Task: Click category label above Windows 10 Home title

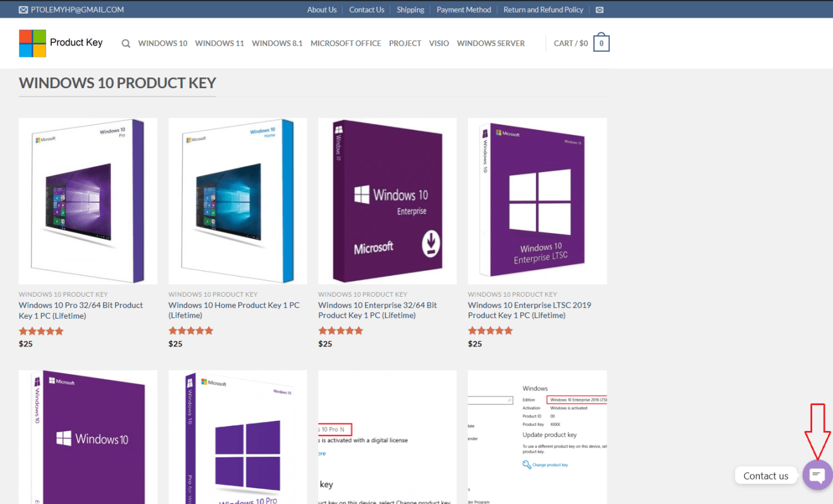Action: coord(213,294)
